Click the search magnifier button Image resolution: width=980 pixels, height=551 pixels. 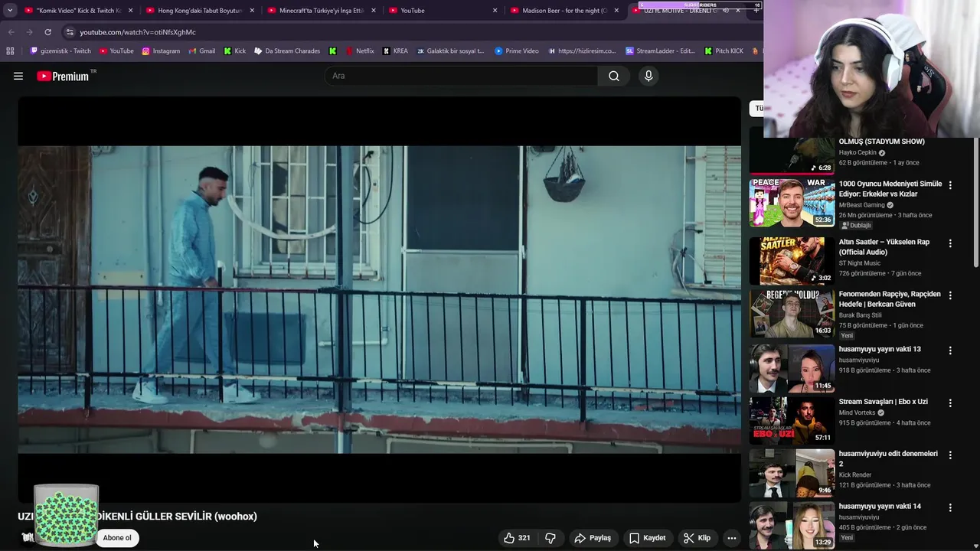pyautogui.click(x=613, y=76)
